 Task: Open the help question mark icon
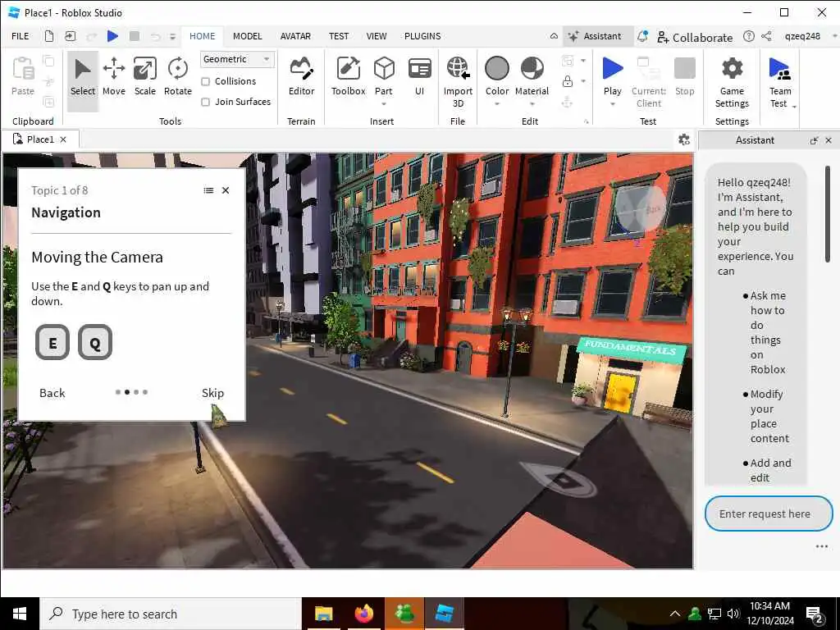click(x=748, y=36)
